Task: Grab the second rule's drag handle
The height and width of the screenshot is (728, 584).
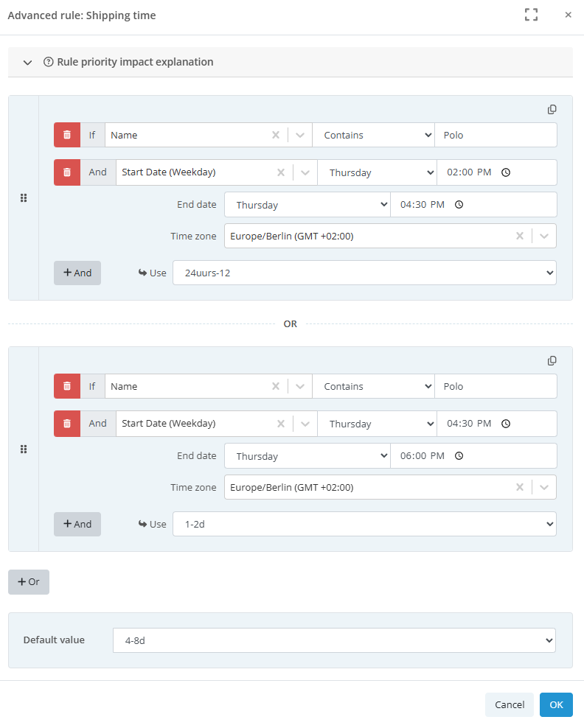Action: click(x=24, y=449)
